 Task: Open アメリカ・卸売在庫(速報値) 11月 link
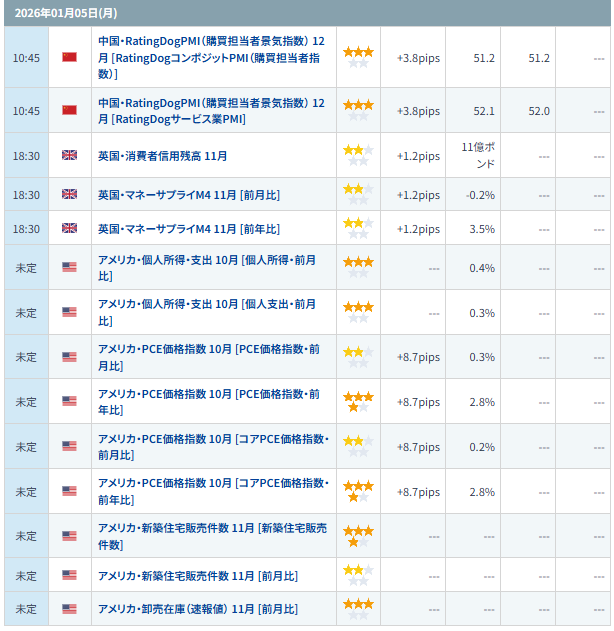(197, 608)
